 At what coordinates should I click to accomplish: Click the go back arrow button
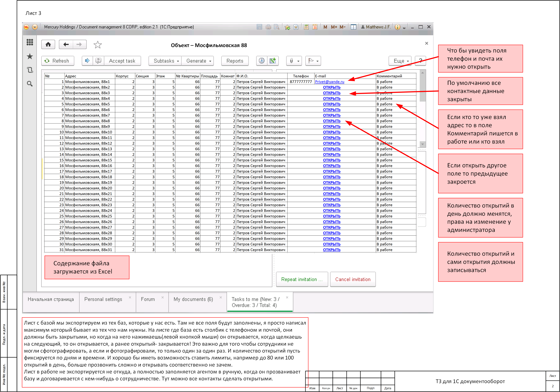coord(66,44)
